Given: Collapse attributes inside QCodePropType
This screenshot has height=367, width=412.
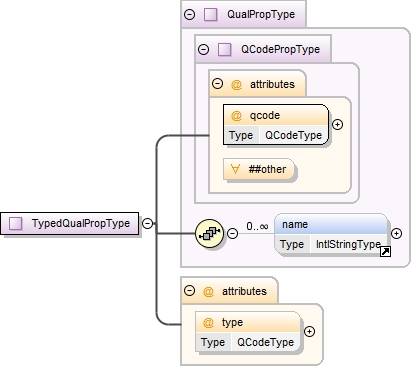Looking at the screenshot, I should pyautogui.click(x=217, y=83).
